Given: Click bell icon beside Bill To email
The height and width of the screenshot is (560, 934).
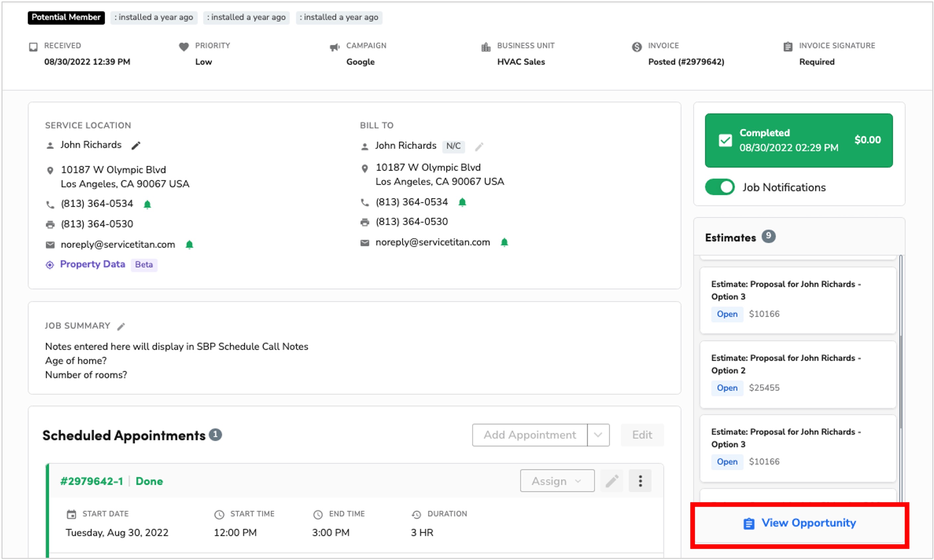Looking at the screenshot, I should [504, 242].
